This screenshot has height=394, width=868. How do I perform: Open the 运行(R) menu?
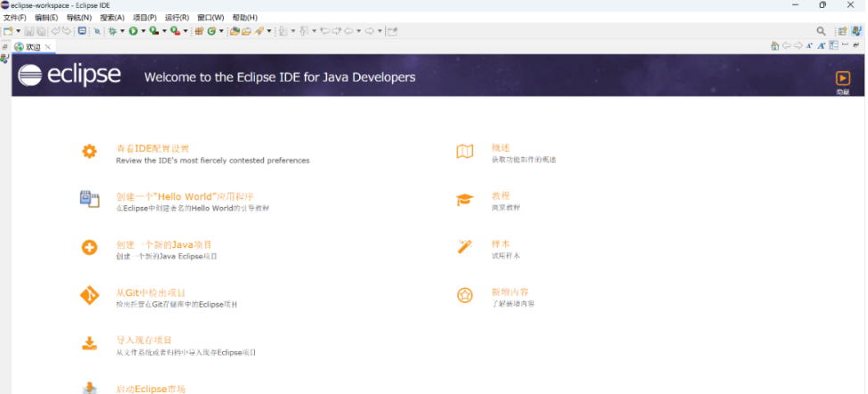[177, 18]
